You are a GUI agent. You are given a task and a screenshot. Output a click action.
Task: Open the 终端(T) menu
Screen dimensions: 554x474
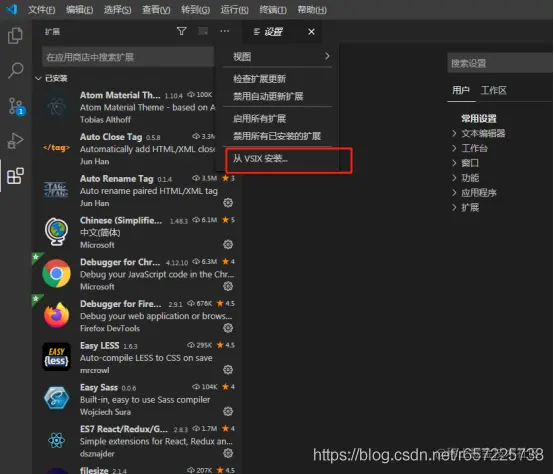tap(273, 10)
